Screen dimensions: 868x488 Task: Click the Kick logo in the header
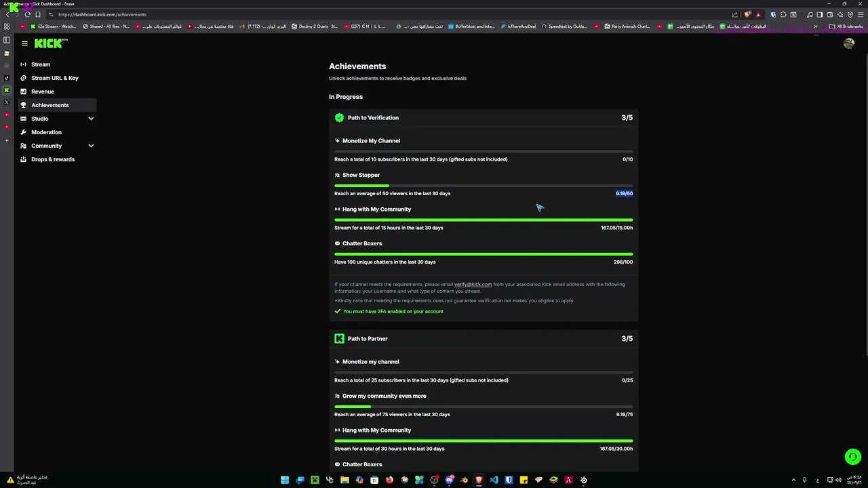pyautogui.click(x=51, y=43)
